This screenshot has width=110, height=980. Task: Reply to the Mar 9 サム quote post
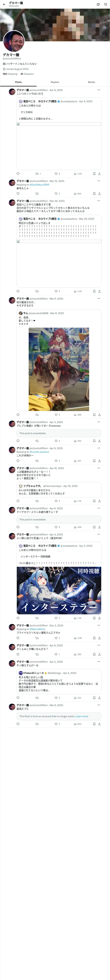(x=18, y=415)
